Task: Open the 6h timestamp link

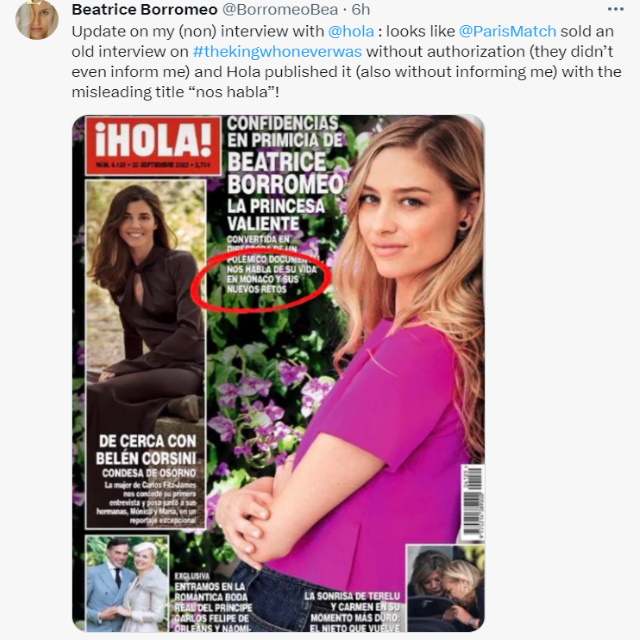Action: pos(360,9)
